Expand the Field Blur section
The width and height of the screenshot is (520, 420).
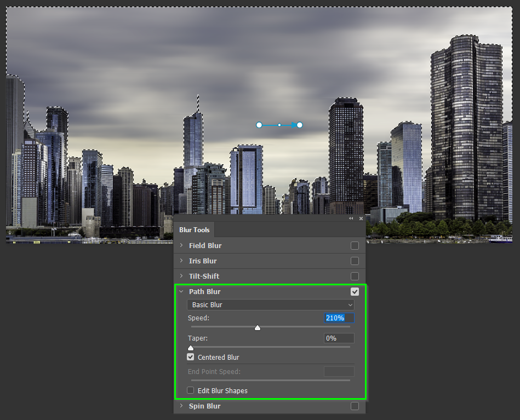181,245
